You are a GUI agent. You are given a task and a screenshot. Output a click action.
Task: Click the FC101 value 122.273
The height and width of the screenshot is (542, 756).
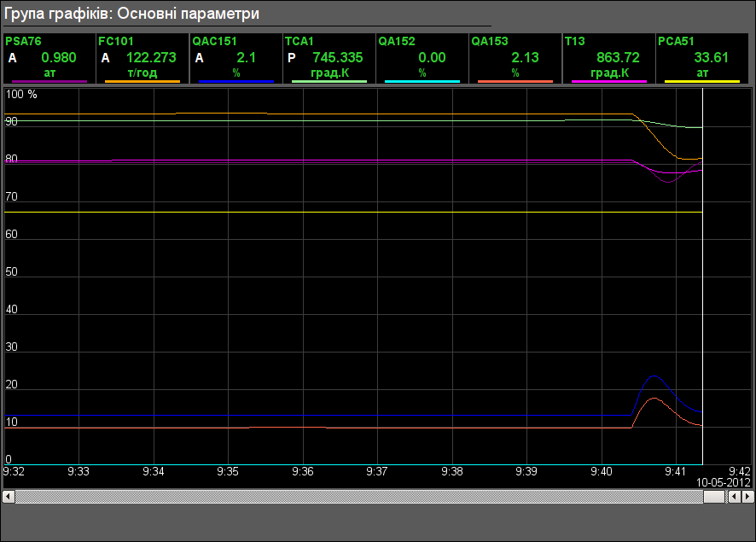coord(151,58)
